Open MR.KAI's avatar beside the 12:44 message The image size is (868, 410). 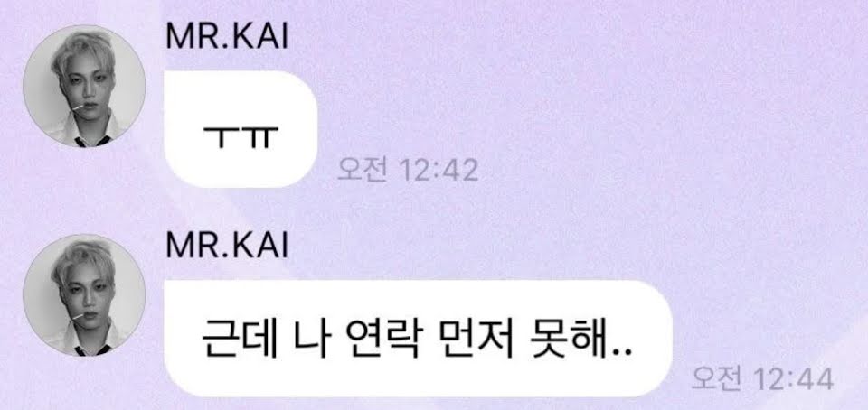click(x=84, y=295)
